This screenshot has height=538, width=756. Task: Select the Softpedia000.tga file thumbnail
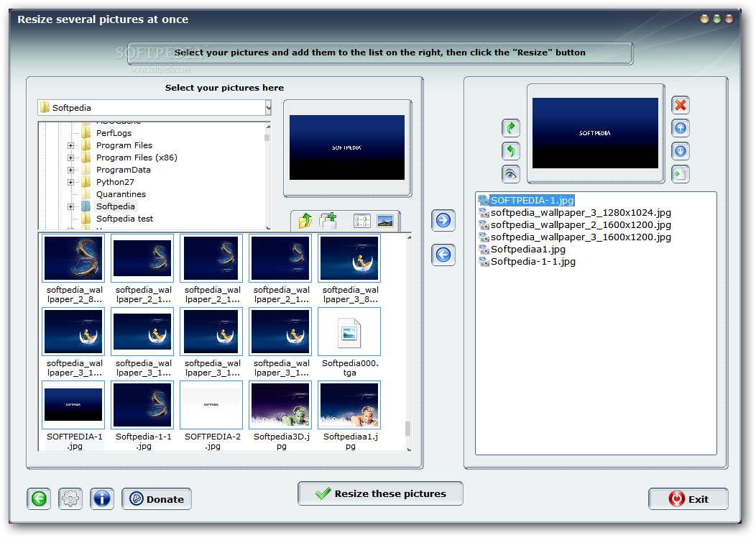click(x=349, y=332)
